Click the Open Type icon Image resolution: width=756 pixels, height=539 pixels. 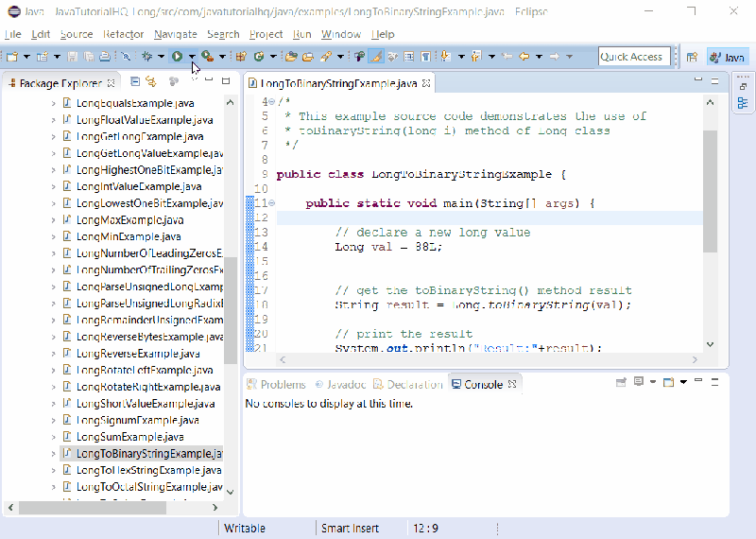tap(291, 57)
